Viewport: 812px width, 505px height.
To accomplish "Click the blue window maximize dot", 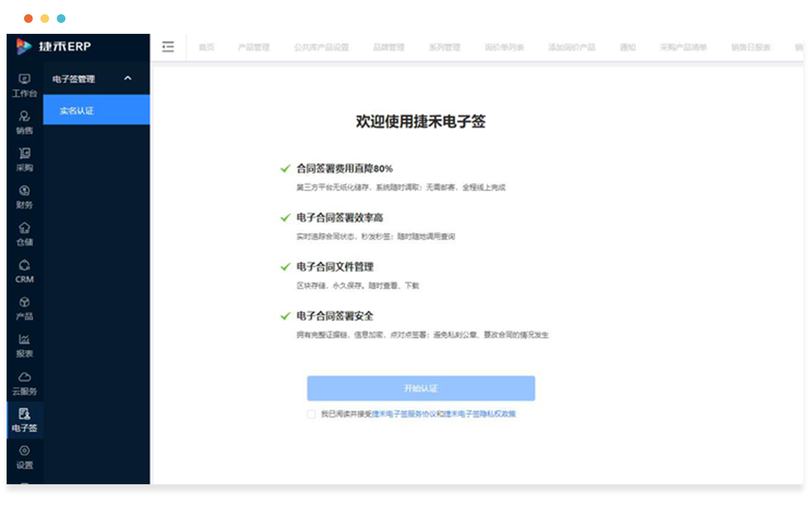I will [x=61, y=19].
